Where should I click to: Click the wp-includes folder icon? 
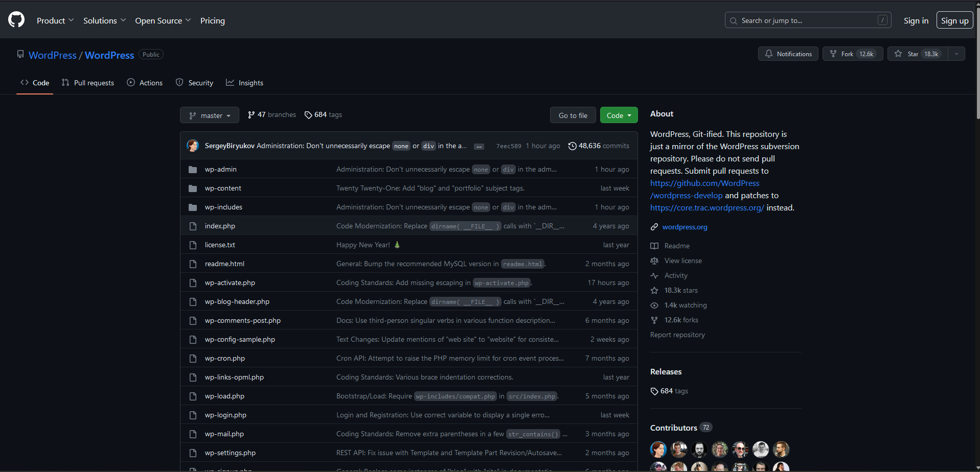(193, 207)
